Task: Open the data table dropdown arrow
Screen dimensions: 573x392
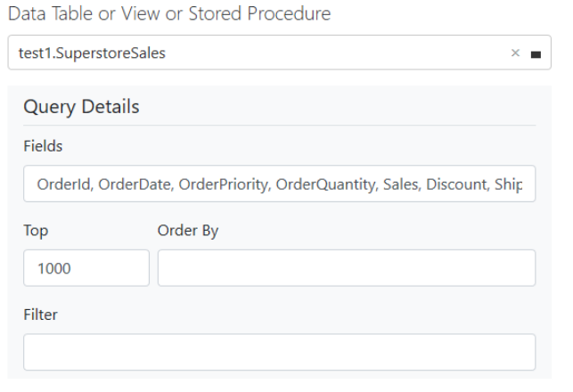Action: 536,54
